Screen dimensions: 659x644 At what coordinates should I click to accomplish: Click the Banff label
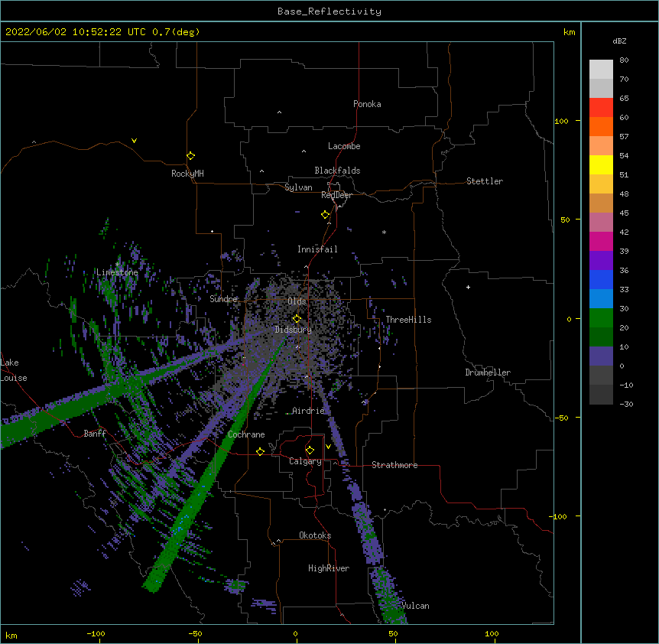[95, 434]
